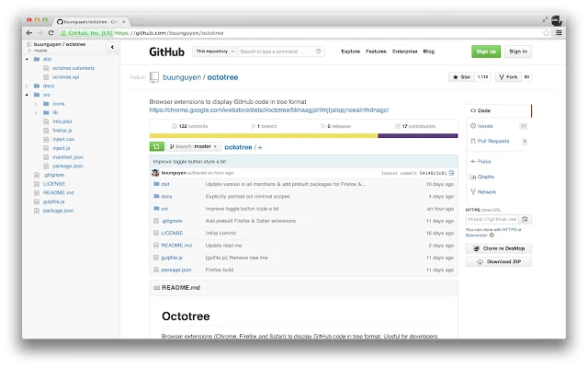The height and width of the screenshot is (368, 588).
Task: Click the Sign in button
Action: coord(518,52)
